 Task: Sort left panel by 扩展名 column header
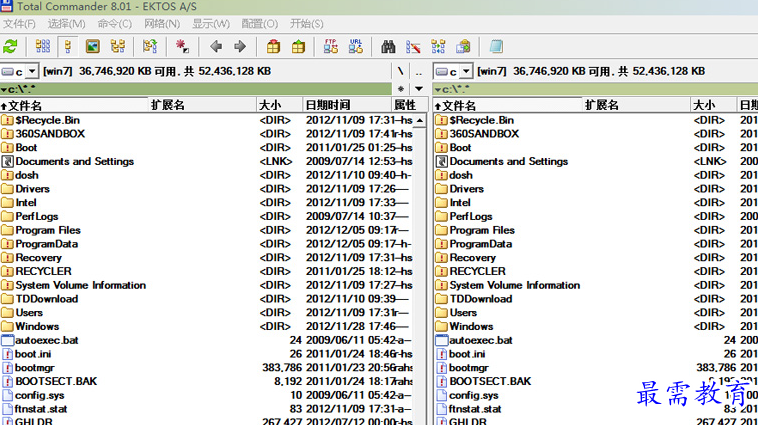tap(202, 105)
